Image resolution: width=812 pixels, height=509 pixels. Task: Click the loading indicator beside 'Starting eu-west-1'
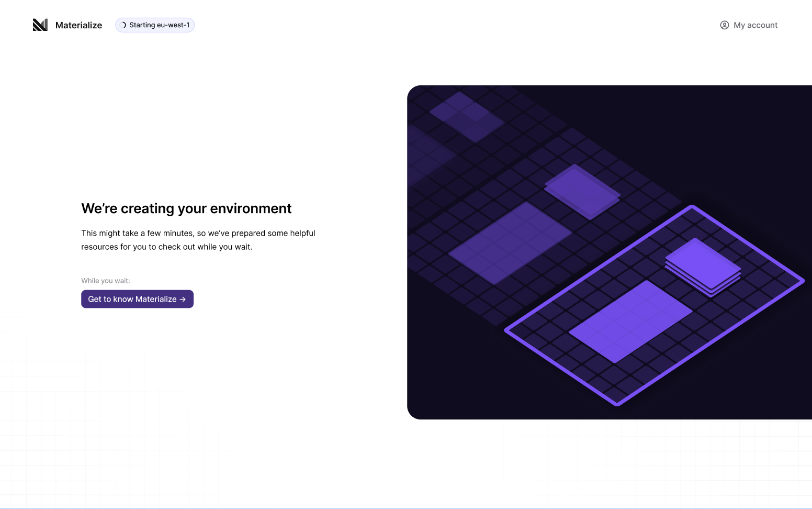(123, 25)
